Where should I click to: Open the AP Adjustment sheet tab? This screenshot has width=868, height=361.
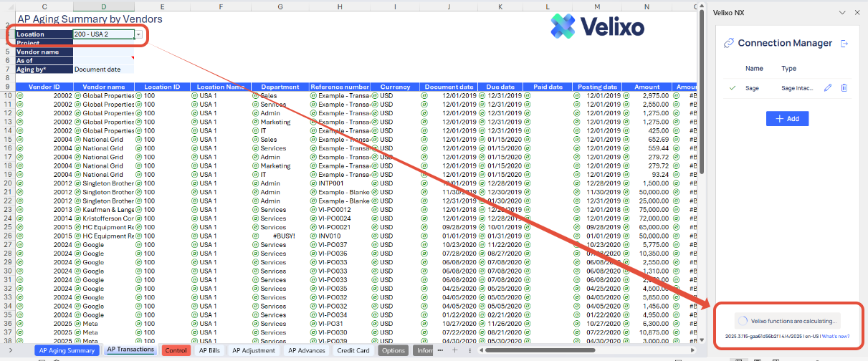(253, 350)
